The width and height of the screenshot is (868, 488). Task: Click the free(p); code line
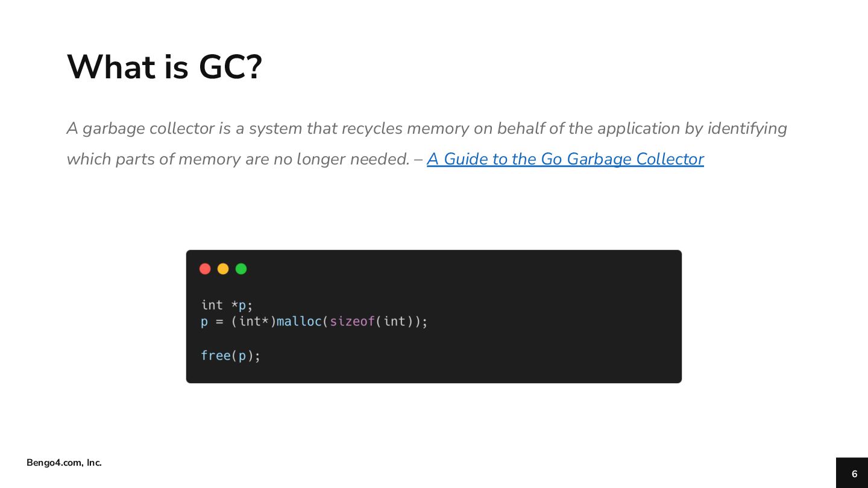click(x=231, y=355)
